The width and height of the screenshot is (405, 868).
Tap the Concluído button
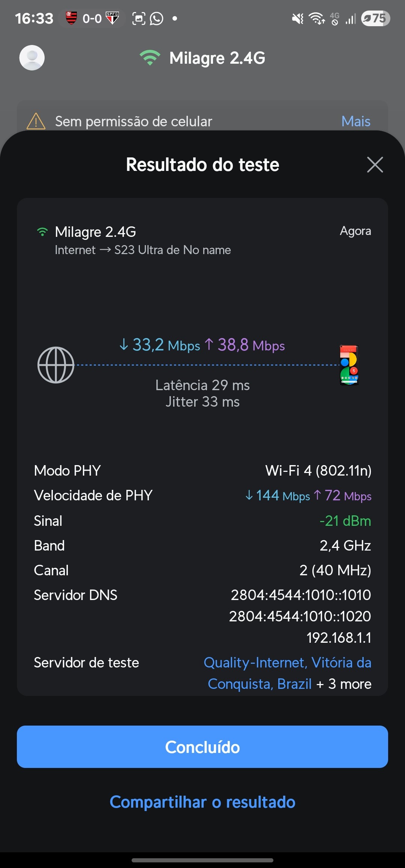point(202,747)
